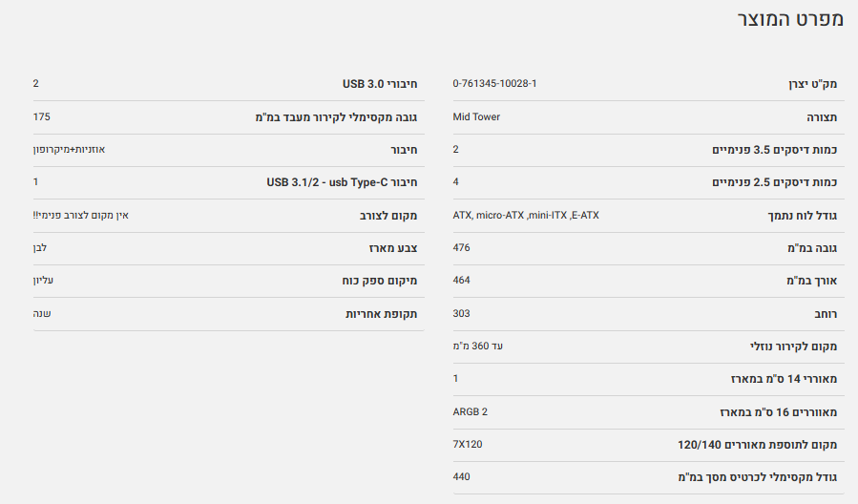This screenshot has height=504, width=858.
Task: Click the length value 464
Action: coord(461,281)
